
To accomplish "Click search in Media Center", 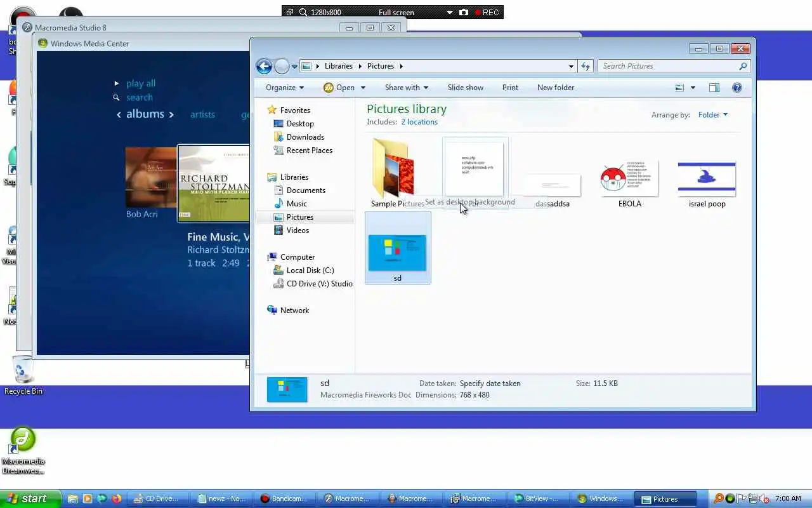I will click(x=139, y=98).
